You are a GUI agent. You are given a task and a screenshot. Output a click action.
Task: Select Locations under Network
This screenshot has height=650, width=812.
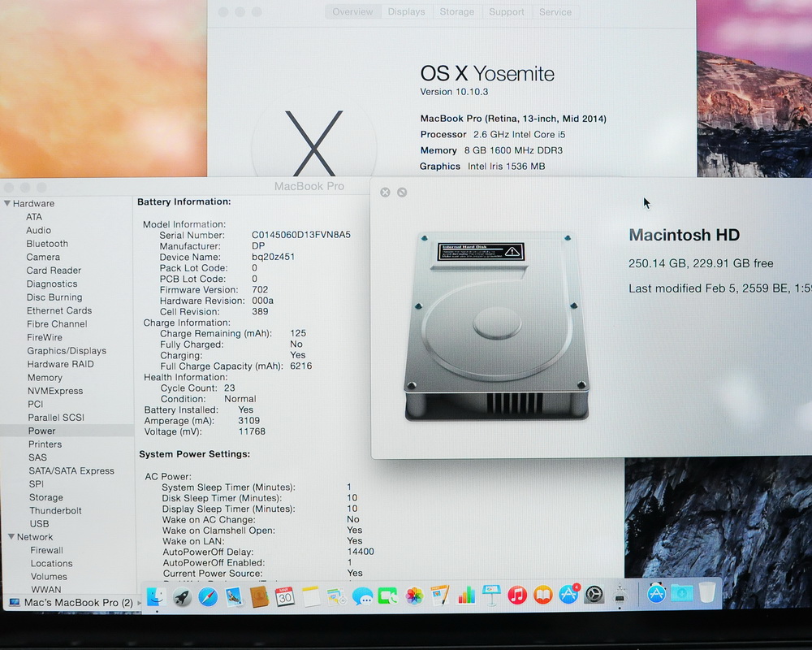(x=51, y=563)
